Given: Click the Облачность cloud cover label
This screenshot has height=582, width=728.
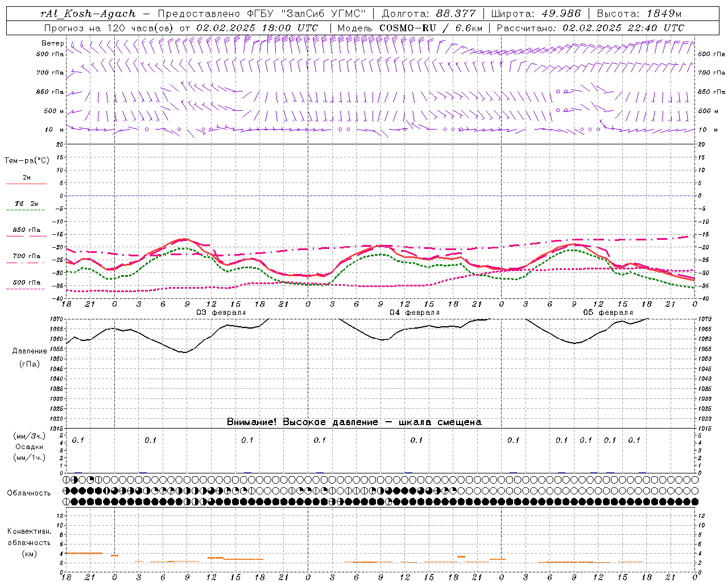Looking at the screenshot, I should pos(29,493).
